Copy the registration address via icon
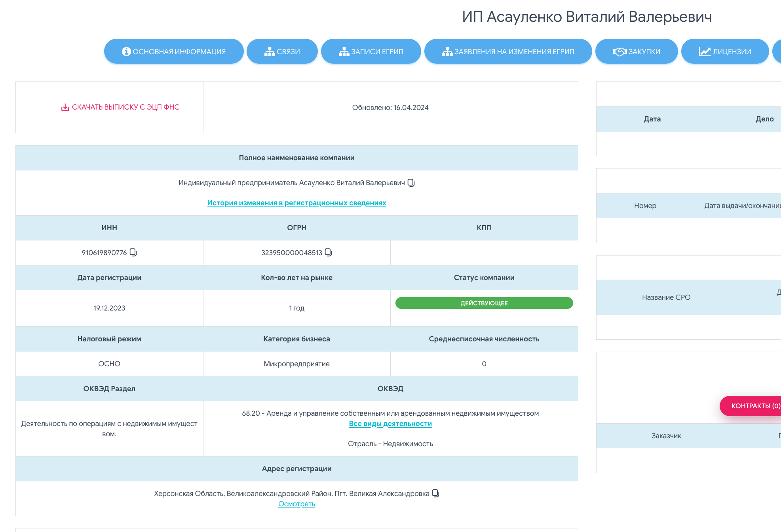Viewport: 781px width, 532px height. tap(436, 493)
